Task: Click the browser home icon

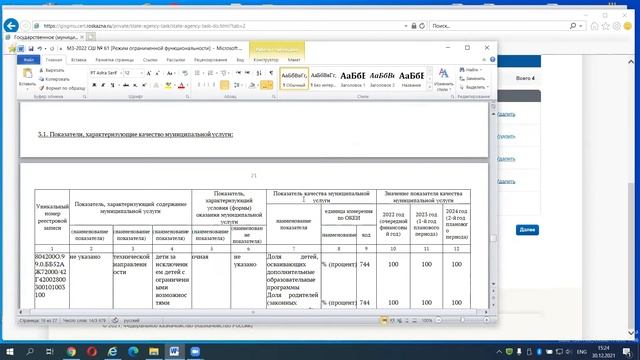Action: coord(594,26)
